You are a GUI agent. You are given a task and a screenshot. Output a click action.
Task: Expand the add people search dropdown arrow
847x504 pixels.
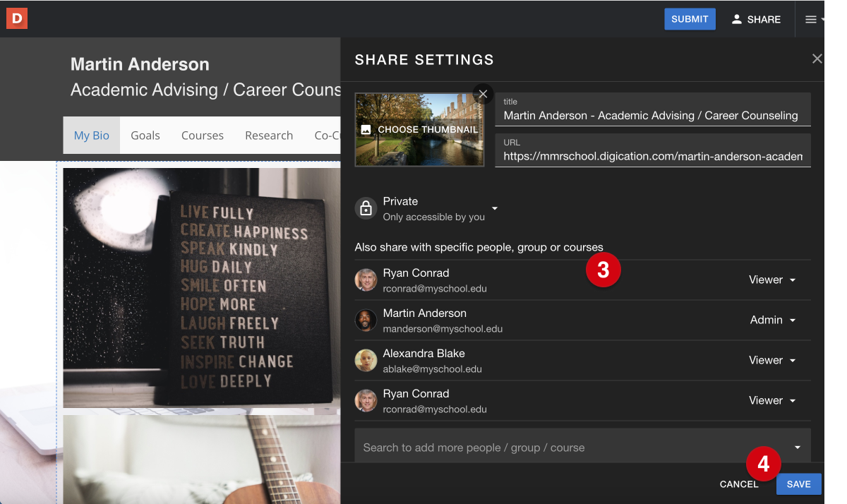pyautogui.click(x=798, y=448)
